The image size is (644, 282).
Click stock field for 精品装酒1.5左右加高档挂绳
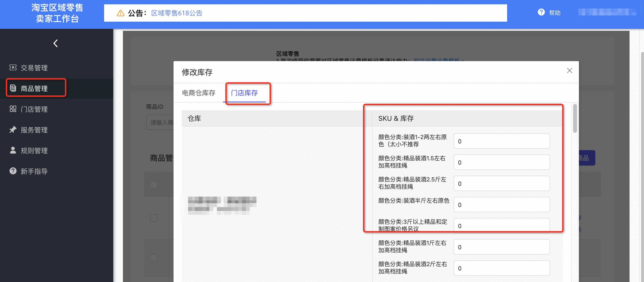[x=502, y=162]
